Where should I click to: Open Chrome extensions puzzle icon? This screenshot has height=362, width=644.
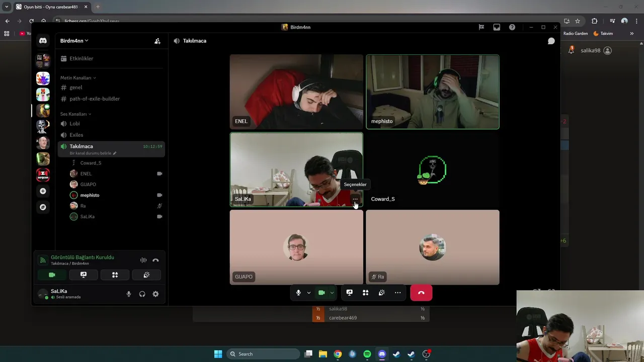click(x=594, y=21)
